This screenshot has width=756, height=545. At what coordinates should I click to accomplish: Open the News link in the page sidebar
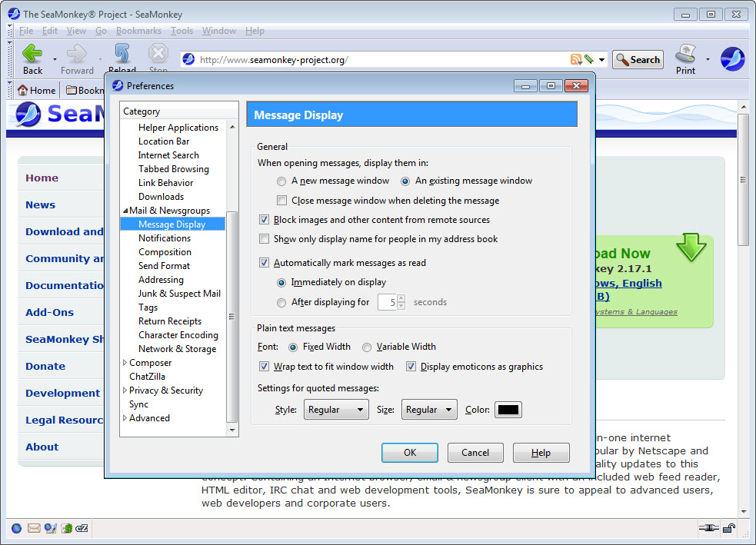[x=41, y=204]
